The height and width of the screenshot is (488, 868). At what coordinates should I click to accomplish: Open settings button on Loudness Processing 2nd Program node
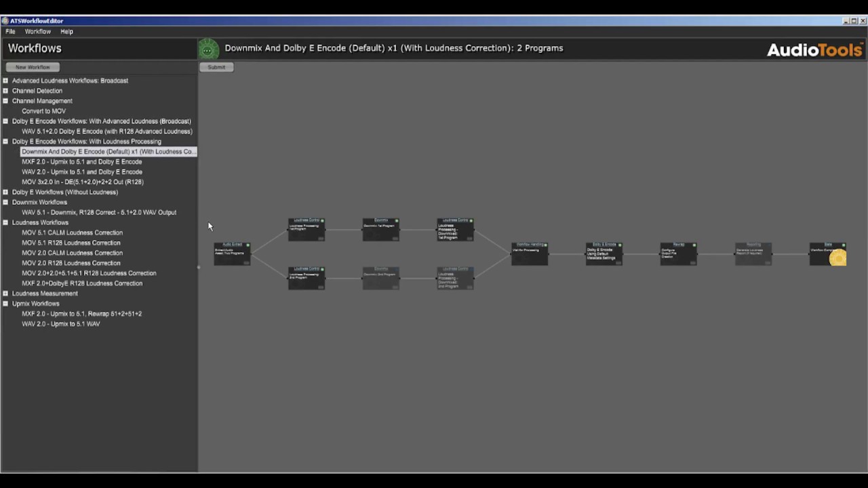pyautogui.click(x=321, y=287)
